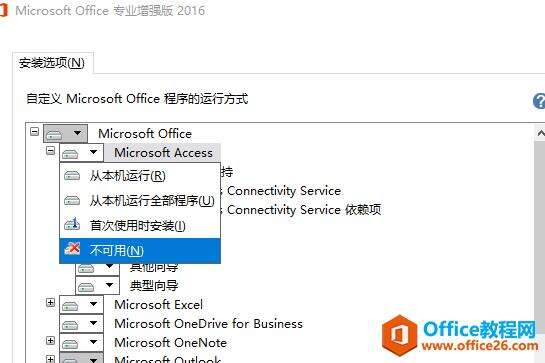Collapse the Microsoft Access tree node

[50, 151]
